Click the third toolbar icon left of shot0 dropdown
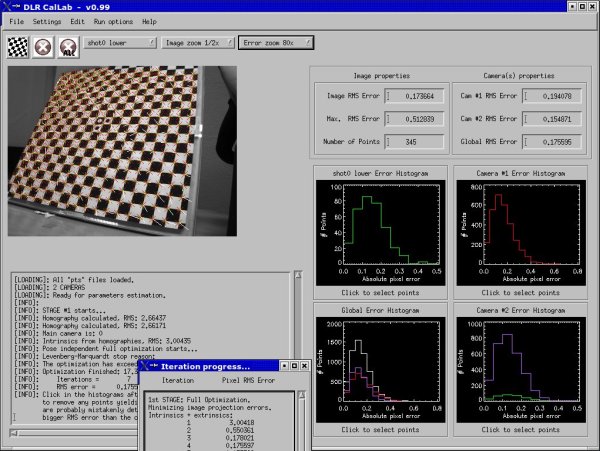Viewport: 600px width, 451px height. click(68, 44)
